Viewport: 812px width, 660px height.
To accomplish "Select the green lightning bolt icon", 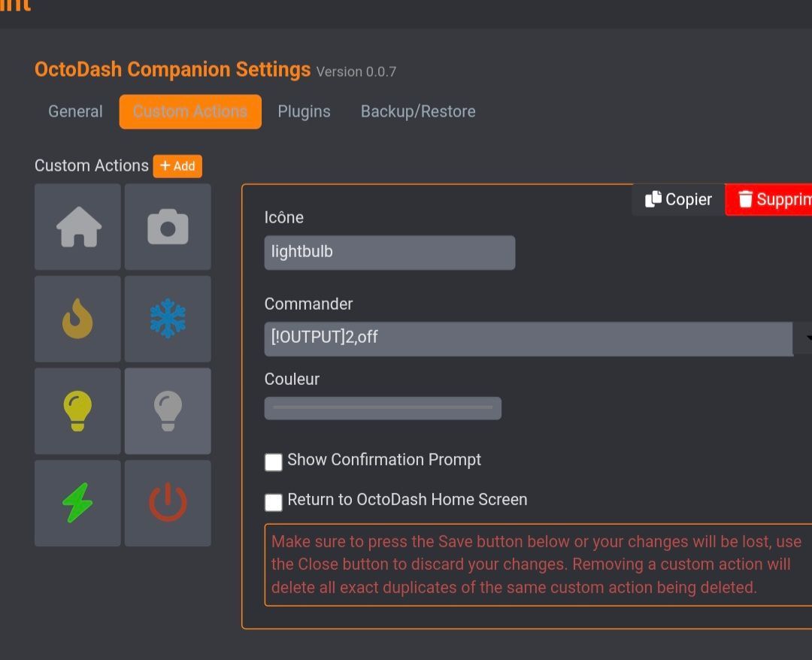I will coord(78,503).
